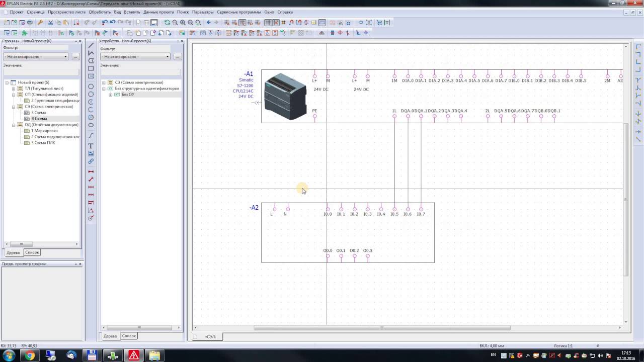Click the shopping cart parts icon
Screen dimensions: 644x362
[379, 23]
